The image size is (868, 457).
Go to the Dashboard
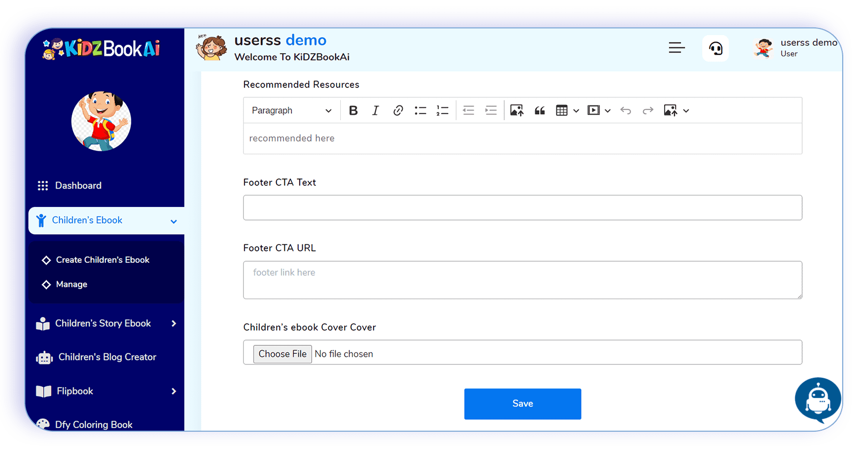[78, 185]
